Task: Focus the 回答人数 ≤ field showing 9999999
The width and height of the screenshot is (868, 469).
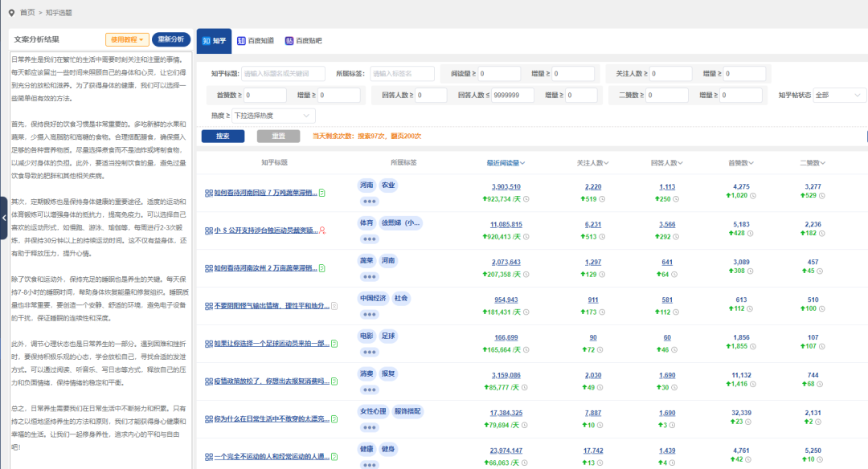Action: pos(513,95)
